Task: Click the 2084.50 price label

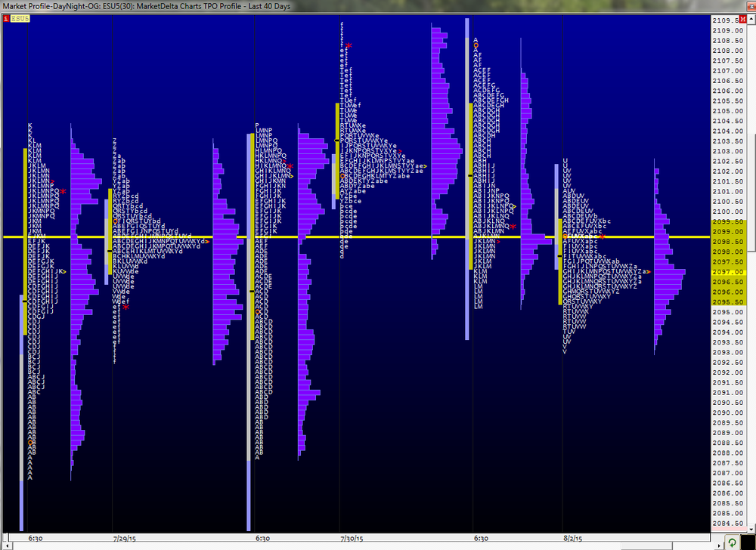Action: point(728,524)
